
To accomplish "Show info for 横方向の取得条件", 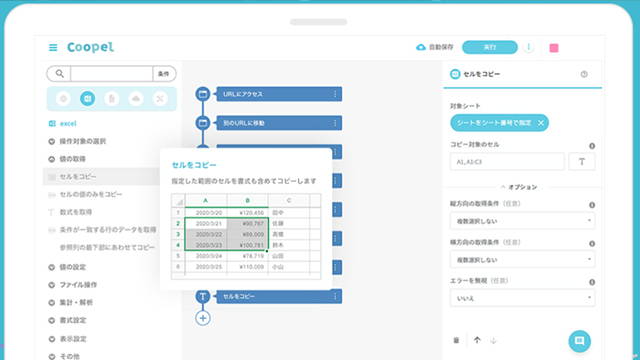I will point(592,244).
